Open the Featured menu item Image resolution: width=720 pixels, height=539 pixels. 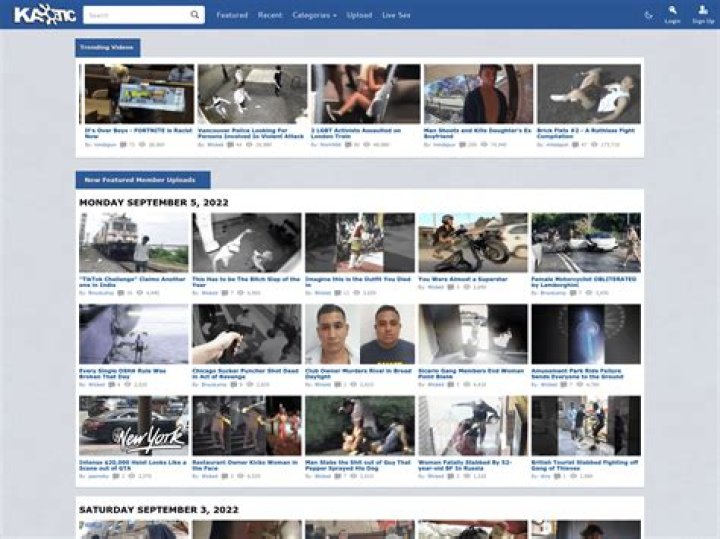pos(232,15)
